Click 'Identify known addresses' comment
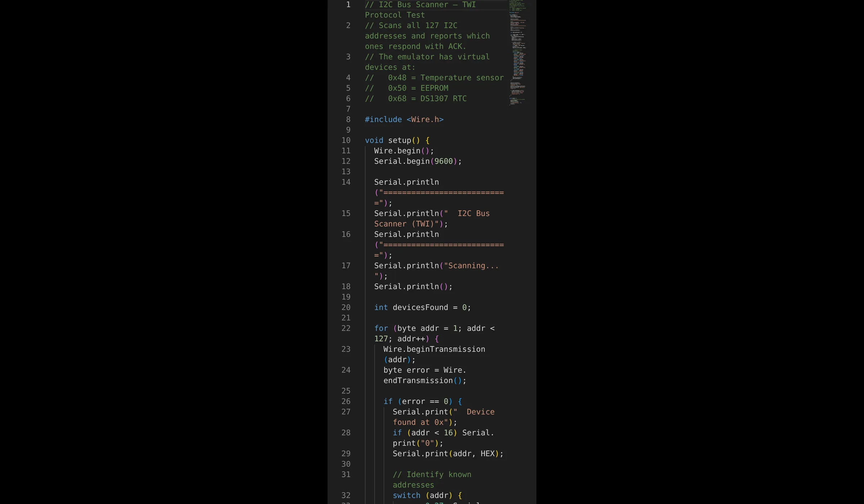 point(432,480)
